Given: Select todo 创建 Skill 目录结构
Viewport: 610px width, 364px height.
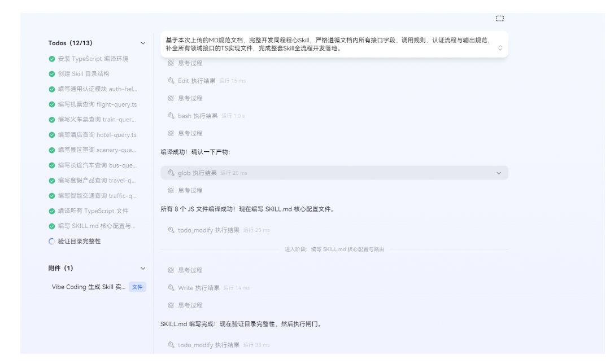Looking at the screenshot, I should pos(84,74).
